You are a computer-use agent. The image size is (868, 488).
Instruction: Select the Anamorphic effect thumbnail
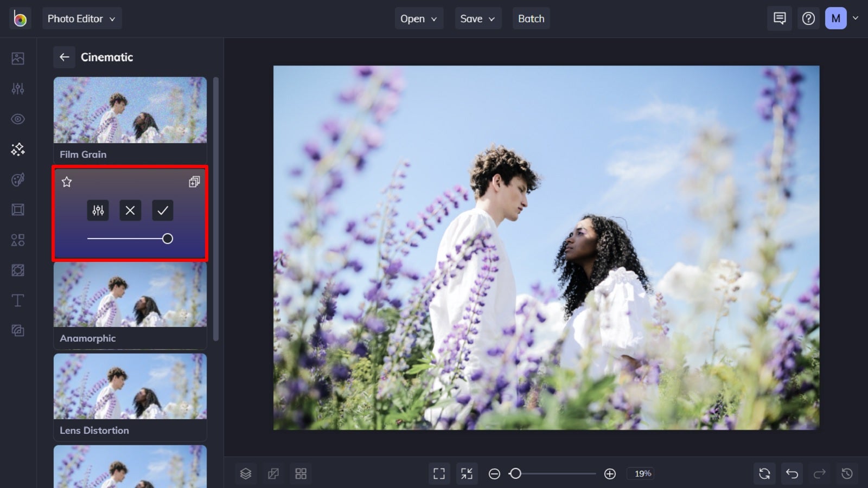coord(130,294)
